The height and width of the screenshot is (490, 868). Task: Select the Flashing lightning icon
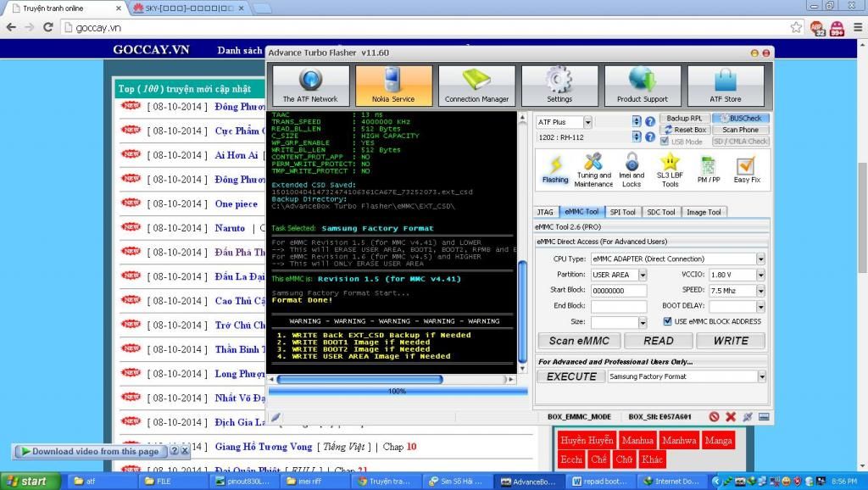click(x=555, y=170)
